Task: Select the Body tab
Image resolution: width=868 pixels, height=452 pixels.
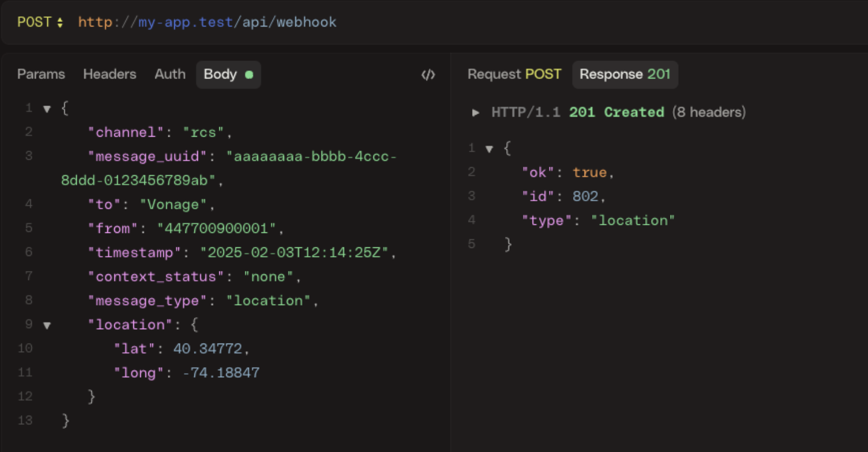Action: tap(220, 74)
